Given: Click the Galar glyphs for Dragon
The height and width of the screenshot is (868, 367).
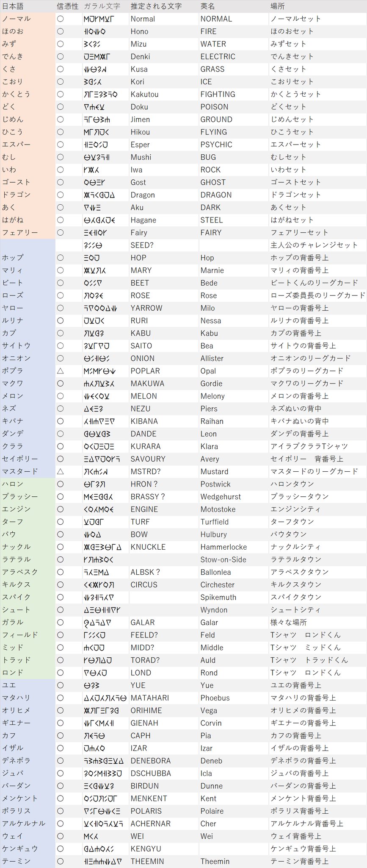Looking at the screenshot, I should click(x=99, y=195).
